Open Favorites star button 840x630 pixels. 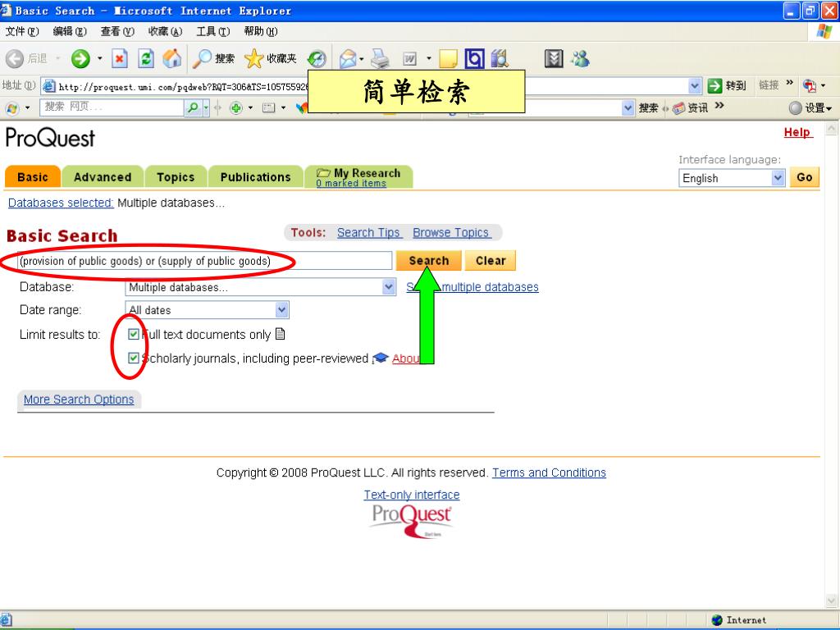[x=271, y=58]
